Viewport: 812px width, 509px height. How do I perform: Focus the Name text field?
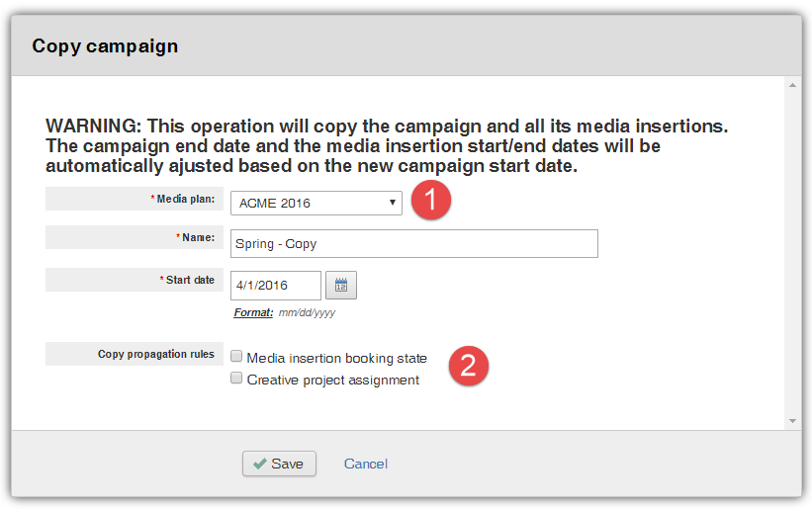pos(413,243)
